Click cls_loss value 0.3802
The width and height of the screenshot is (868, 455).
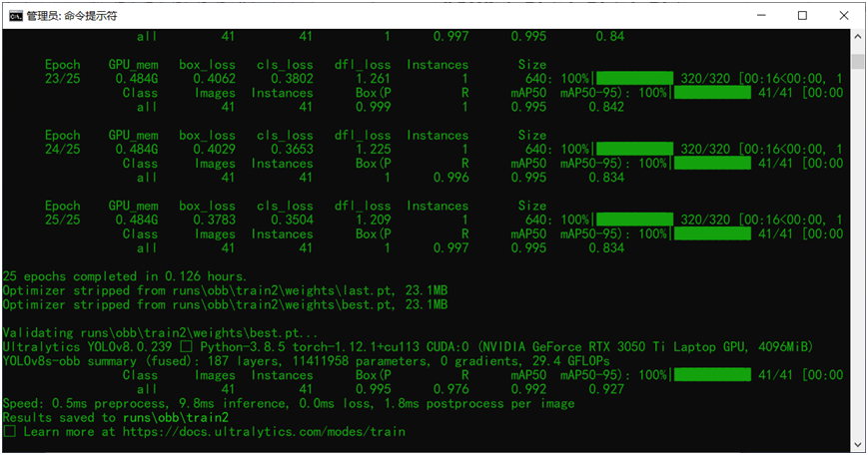293,79
